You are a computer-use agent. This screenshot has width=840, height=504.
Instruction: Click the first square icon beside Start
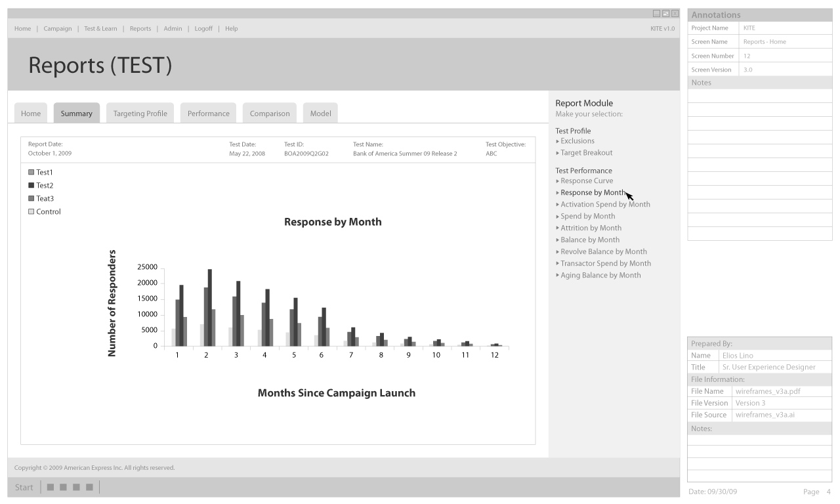tap(50, 487)
